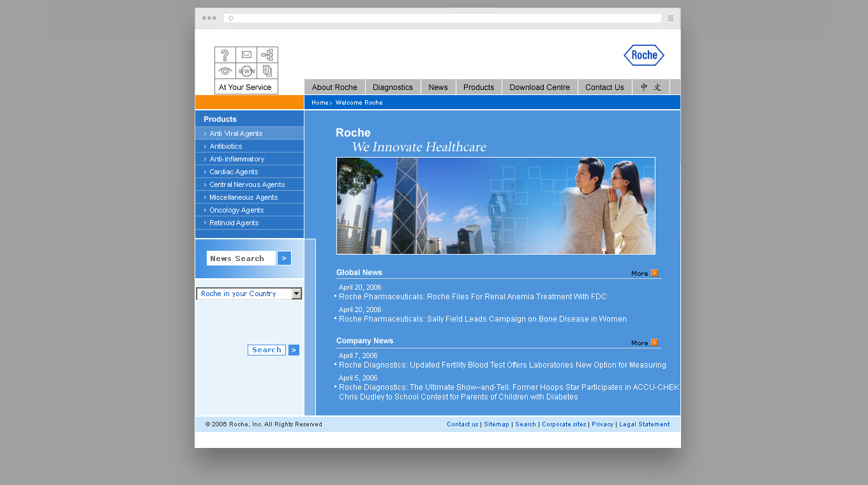Switch to the Chinese language version
The width and height of the screenshot is (868, 485).
coord(650,87)
